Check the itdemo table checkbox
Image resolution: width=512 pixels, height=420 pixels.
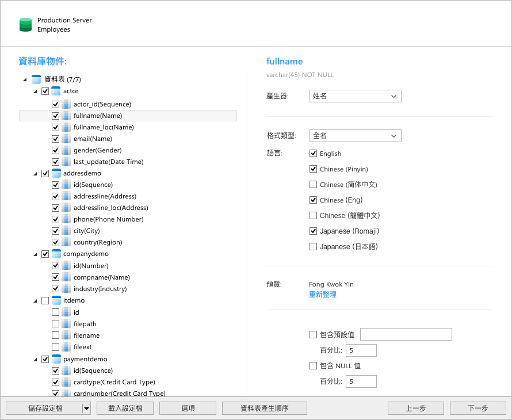[x=45, y=300]
